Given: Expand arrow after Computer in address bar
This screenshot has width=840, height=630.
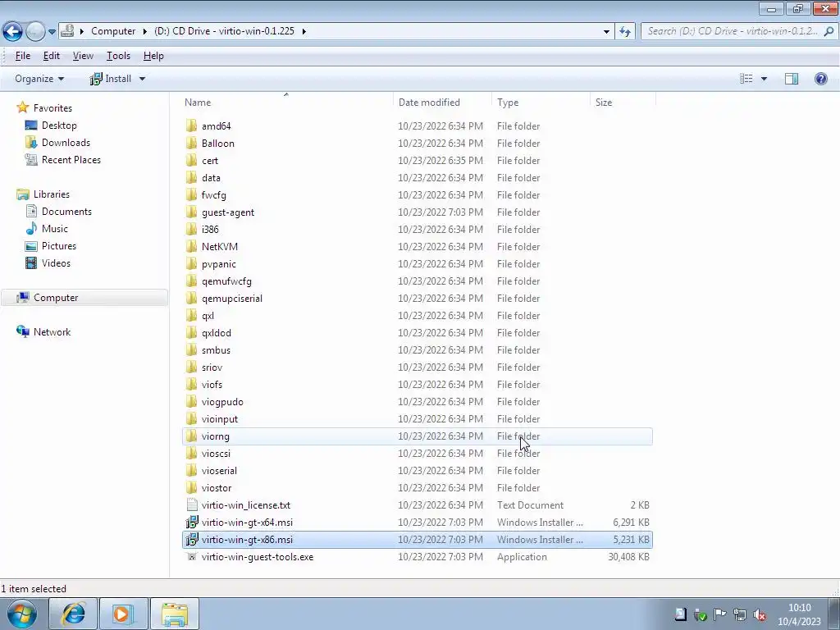Looking at the screenshot, I should point(144,31).
